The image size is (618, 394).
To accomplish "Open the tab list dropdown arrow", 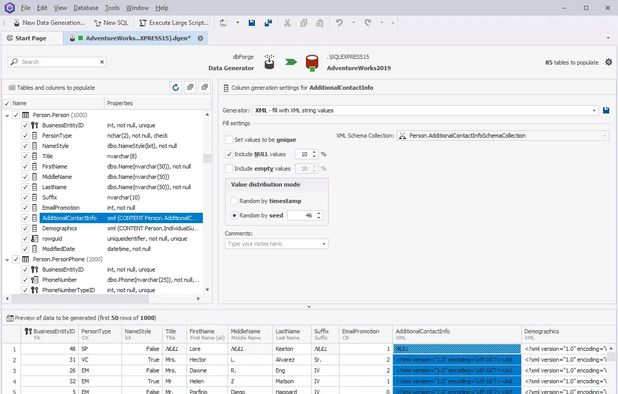I will [x=607, y=38].
